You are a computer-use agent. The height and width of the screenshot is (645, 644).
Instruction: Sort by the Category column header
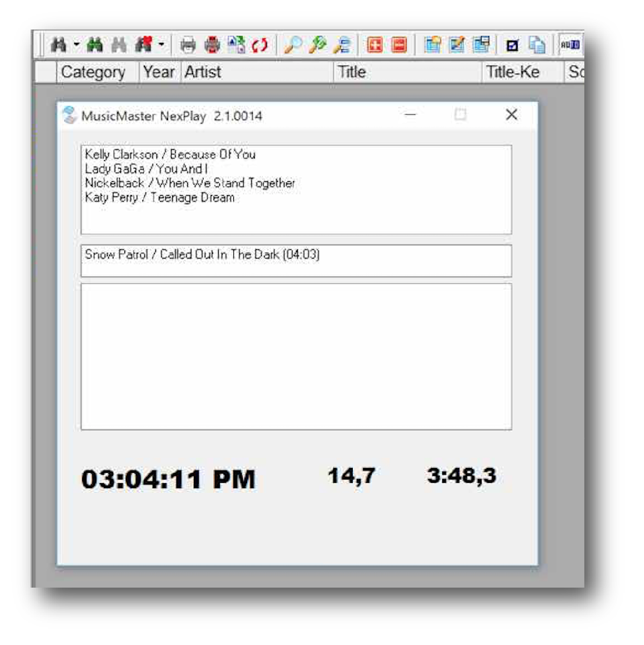point(93,72)
